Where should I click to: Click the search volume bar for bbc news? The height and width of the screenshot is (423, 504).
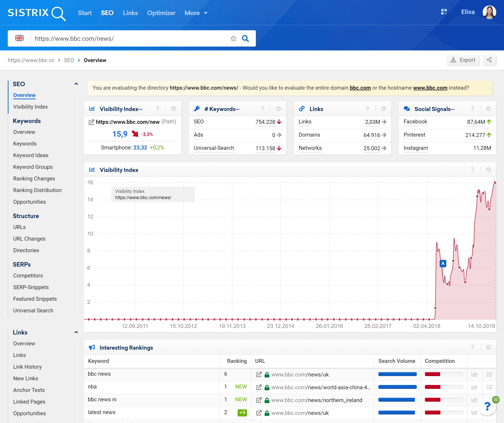pyautogui.click(x=397, y=374)
